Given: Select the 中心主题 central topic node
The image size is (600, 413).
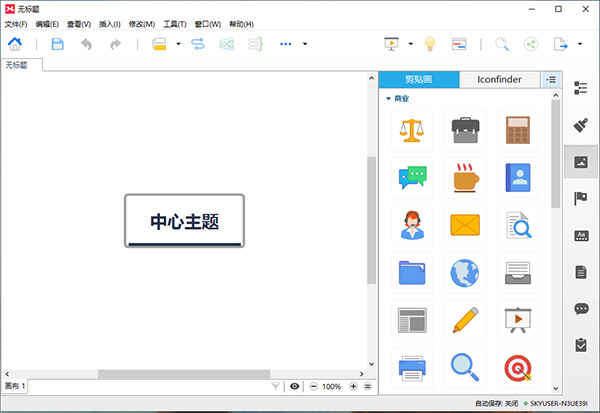Looking at the screenshot, I should click(x=184, y=220).
